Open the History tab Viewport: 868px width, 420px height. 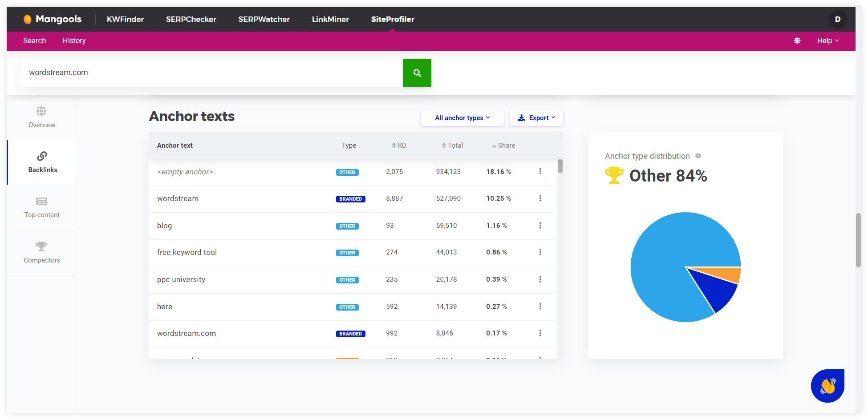tap(74, 40)
